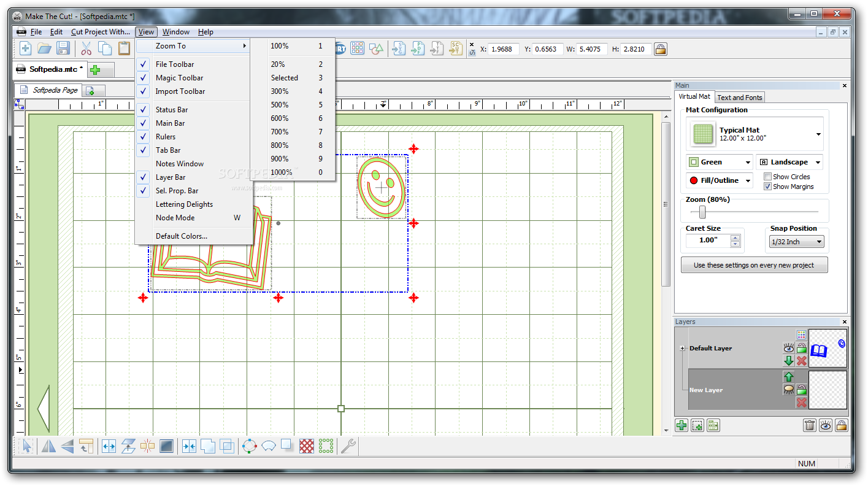Click the Paste clipboard icon
The height and width of the screenshot is (486, 868).
pos(124,48)
